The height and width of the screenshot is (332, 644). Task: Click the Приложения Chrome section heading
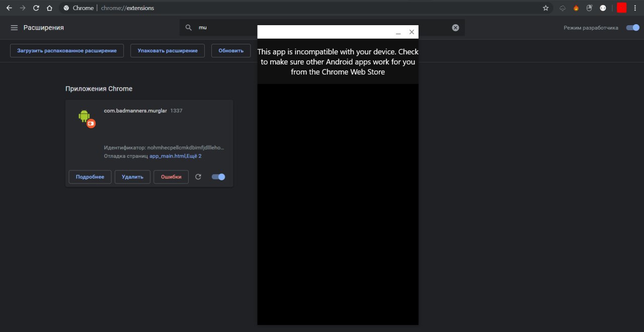[x=99, y=89]
